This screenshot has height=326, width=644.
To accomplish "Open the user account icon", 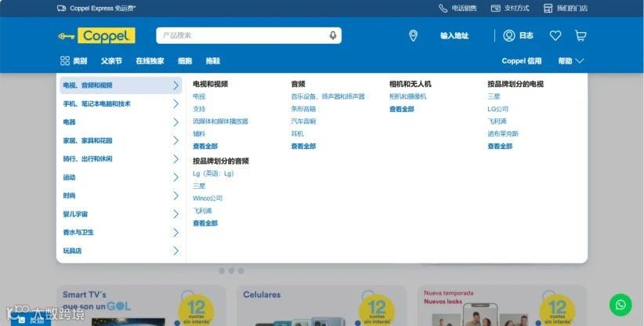I will pos(509,36).
